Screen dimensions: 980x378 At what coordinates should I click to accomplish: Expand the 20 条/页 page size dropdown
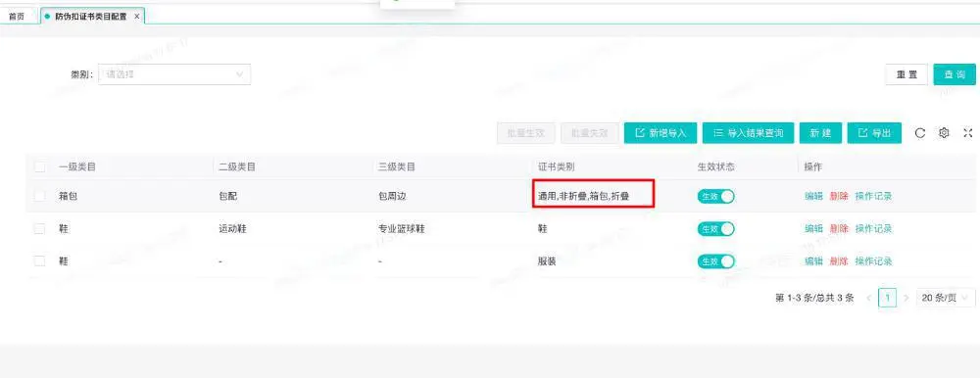946,298
